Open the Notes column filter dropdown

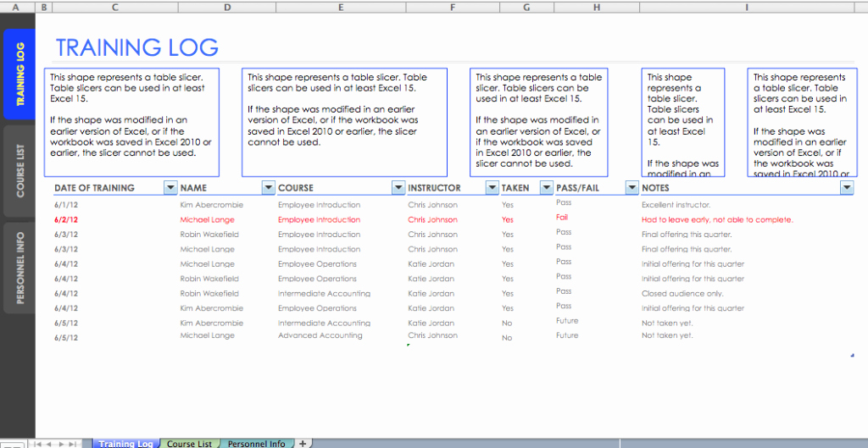click(x=847, y=188)
